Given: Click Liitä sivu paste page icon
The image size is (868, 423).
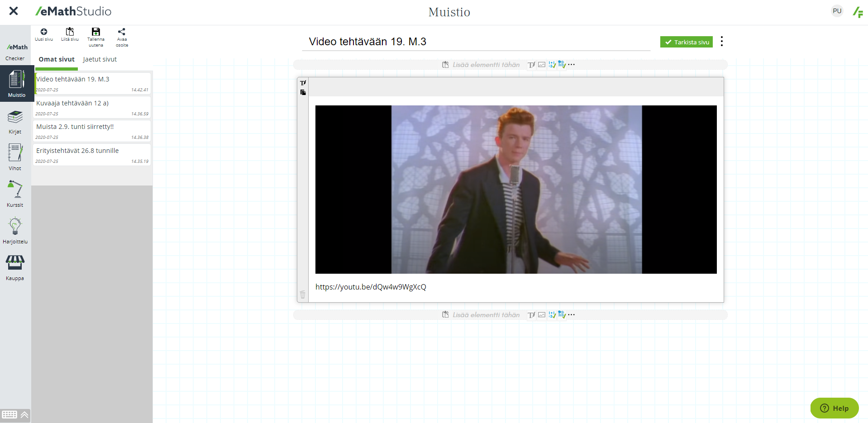Looking at the screenshot, I should 70,35.
